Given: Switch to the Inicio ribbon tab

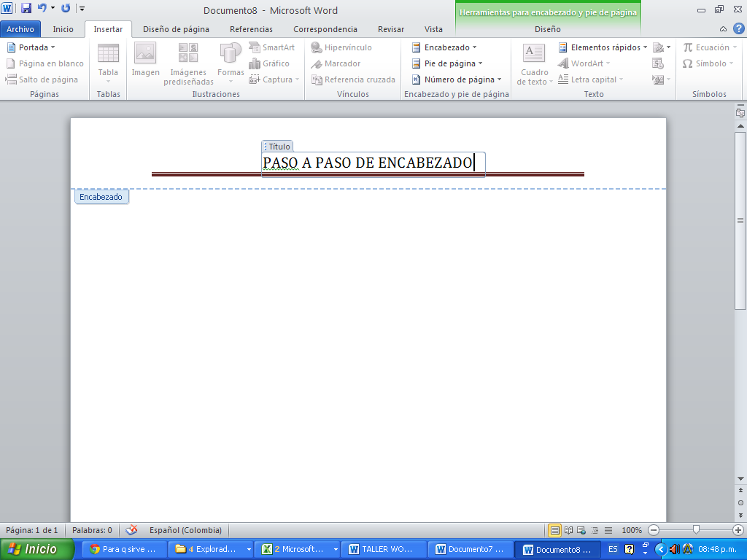Looking at the screenshot, I should point(63,29).
